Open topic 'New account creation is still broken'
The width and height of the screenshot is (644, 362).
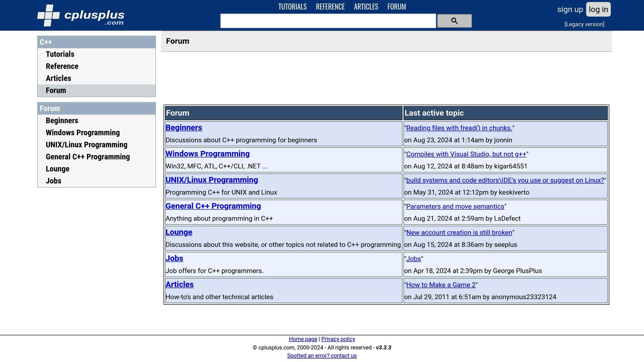click(x=459, y=233)
